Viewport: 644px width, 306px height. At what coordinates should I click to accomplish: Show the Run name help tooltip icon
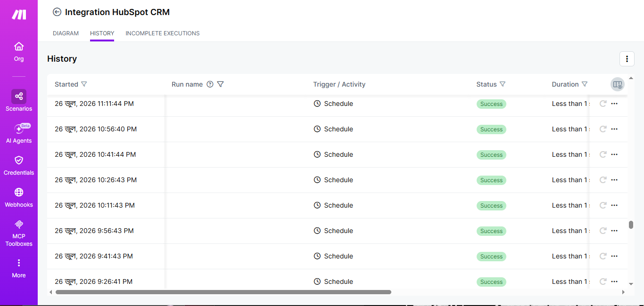[210, 84]
